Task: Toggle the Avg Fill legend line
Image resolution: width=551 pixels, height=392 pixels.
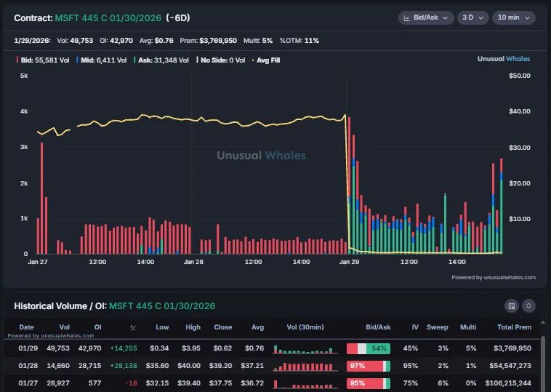Action: (266, 60)
